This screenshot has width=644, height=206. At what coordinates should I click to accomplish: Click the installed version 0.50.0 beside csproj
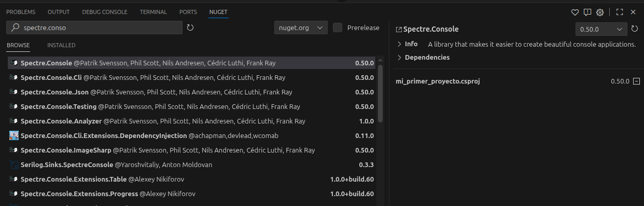[620, 81]
